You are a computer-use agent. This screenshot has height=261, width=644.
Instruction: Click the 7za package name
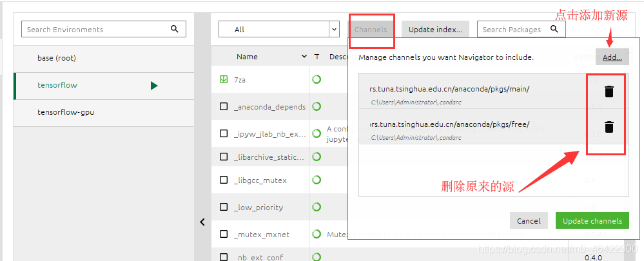[x=239, y=80]
